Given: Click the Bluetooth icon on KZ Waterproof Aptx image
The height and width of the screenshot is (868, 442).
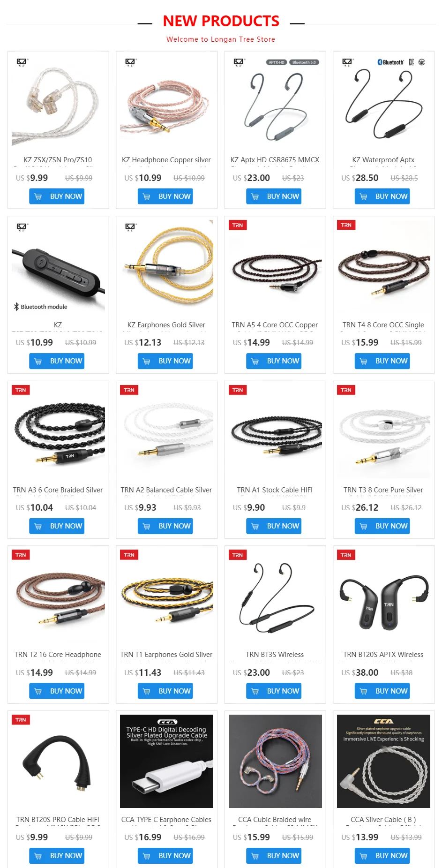Looking at the screenshot, I should [x=380, y=62].
